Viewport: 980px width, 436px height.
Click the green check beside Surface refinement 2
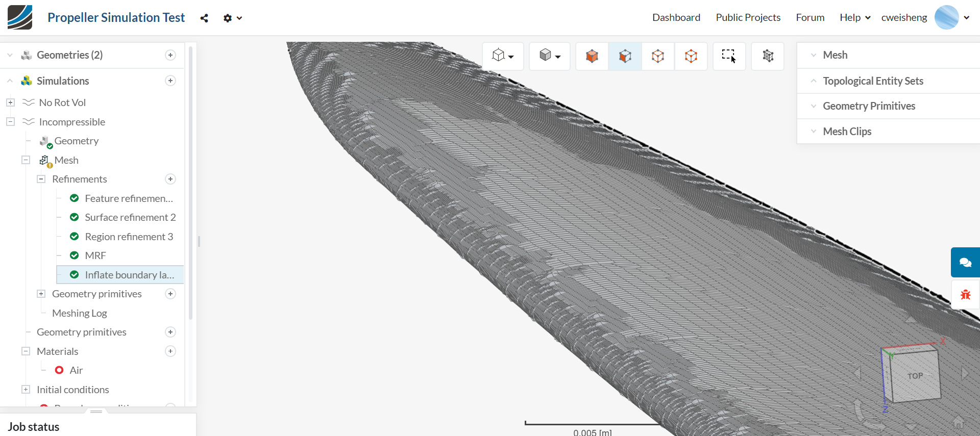[75, 217]
